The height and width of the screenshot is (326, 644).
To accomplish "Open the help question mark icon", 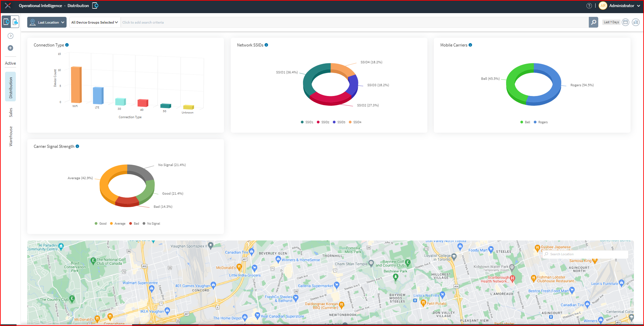I will pos(589,6).
